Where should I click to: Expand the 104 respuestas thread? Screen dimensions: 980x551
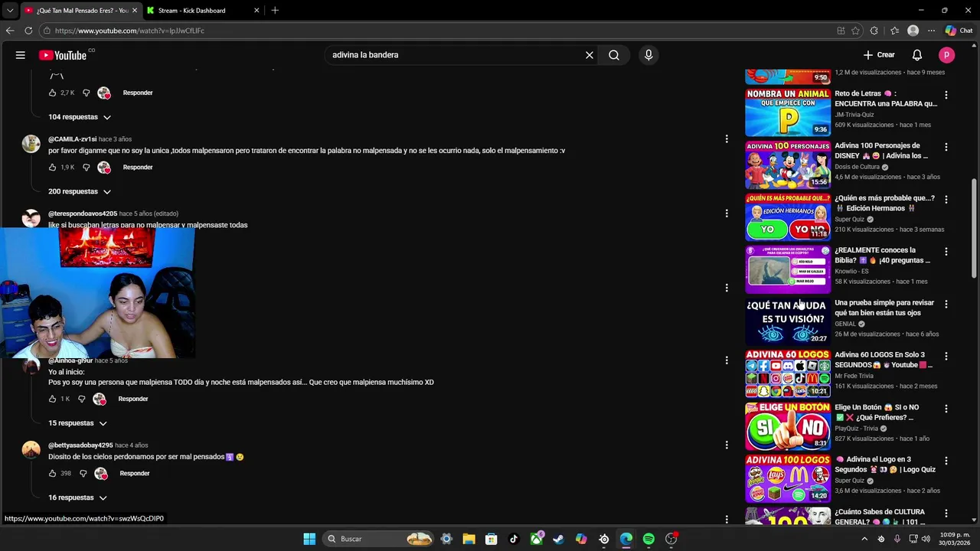tap(80, 117)
